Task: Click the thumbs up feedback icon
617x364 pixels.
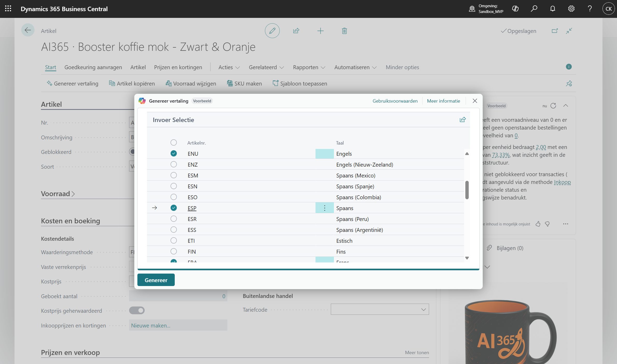Action: [538, 224]
